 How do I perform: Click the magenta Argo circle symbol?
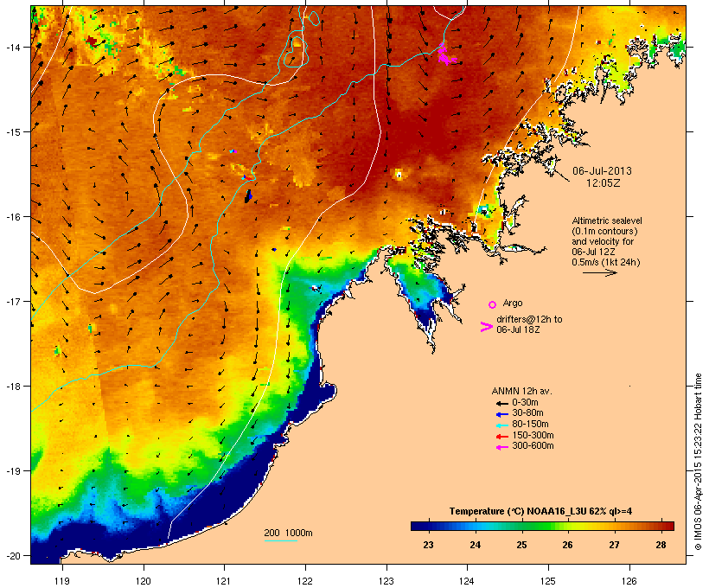[x=493, y=304]
